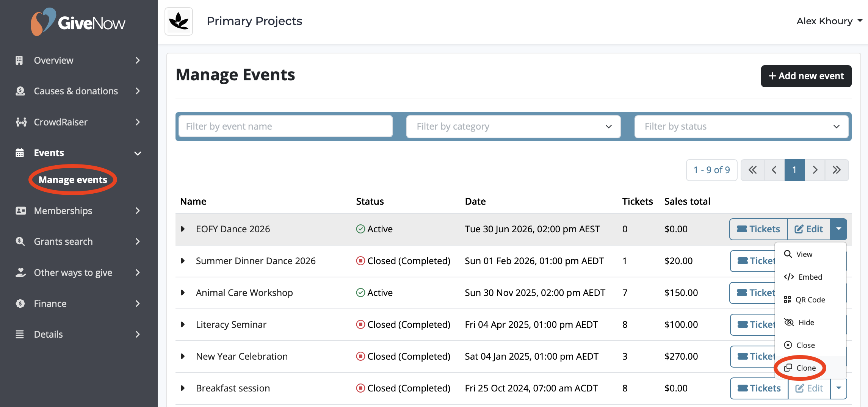Click the Active status for EOFY Dance 2026
Viewport: 868px width, 407px height.
374,229
